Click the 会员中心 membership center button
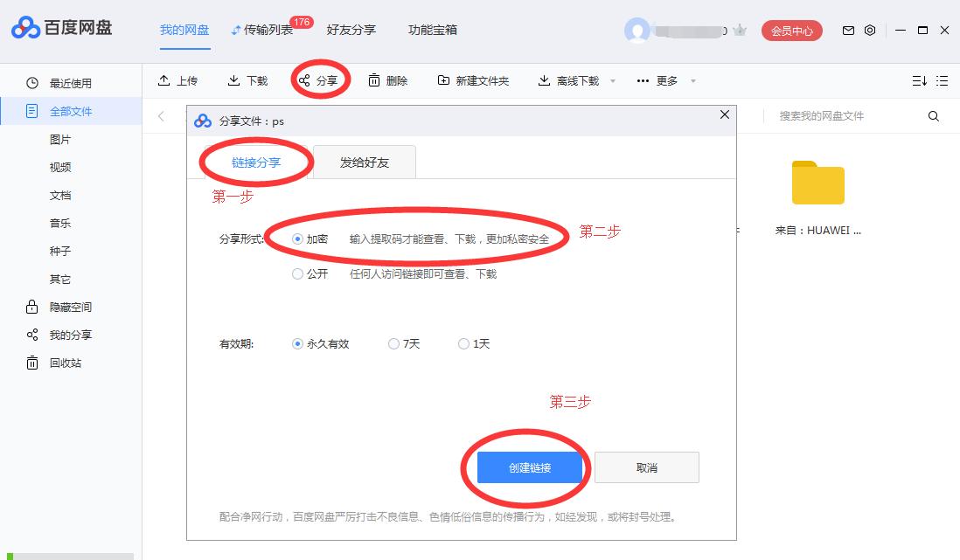This screenshot has height=560, width=960. (x=791, y=30)
